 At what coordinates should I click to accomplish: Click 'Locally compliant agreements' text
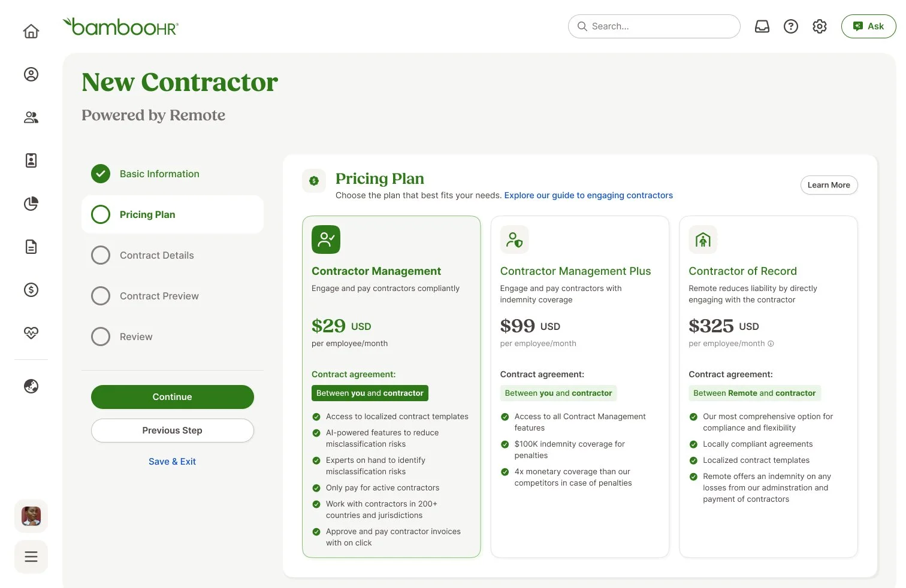pos(758,444)
